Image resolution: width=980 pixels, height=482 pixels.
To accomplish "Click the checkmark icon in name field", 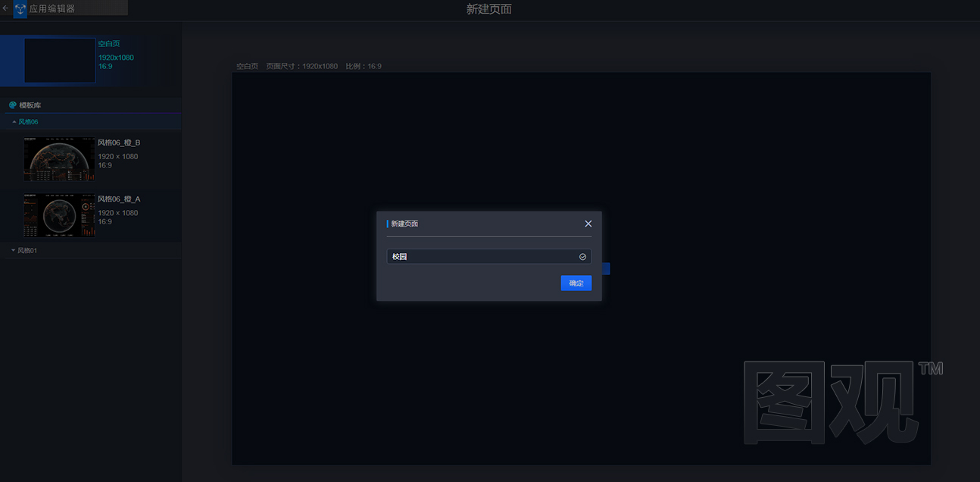I will (x=582, y=257).
